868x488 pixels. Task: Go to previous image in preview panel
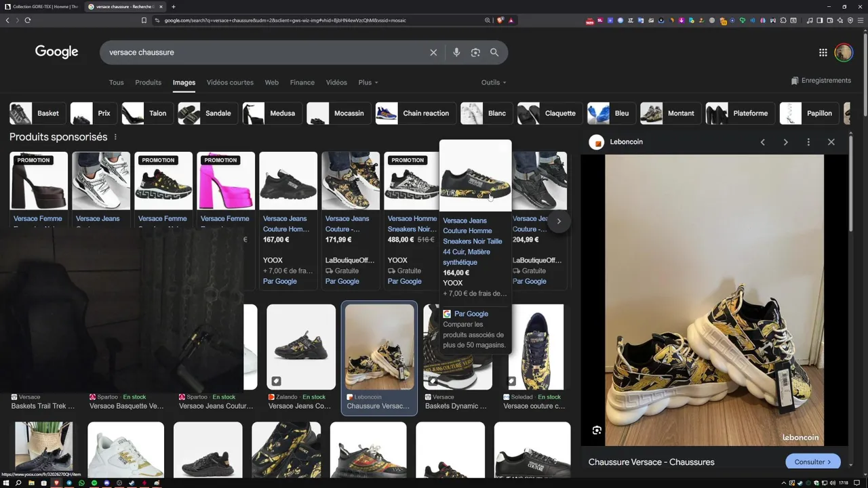[x=763, y=142]
